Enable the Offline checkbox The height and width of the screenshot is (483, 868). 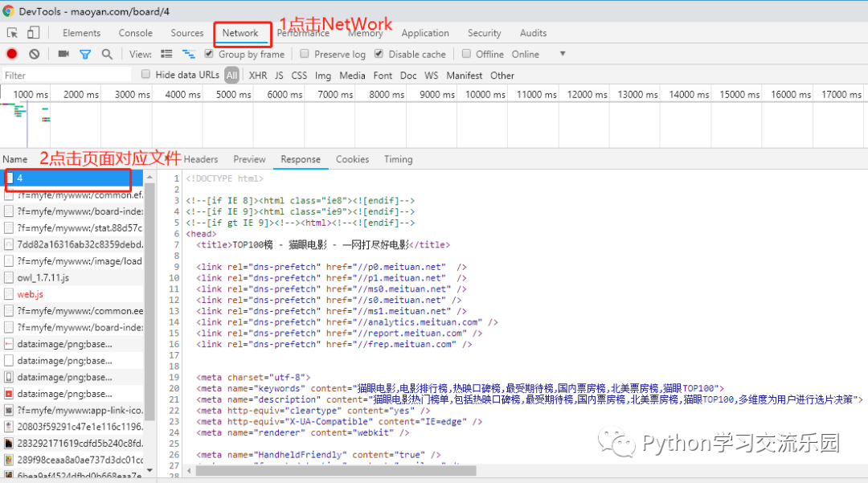pos(466,54)
